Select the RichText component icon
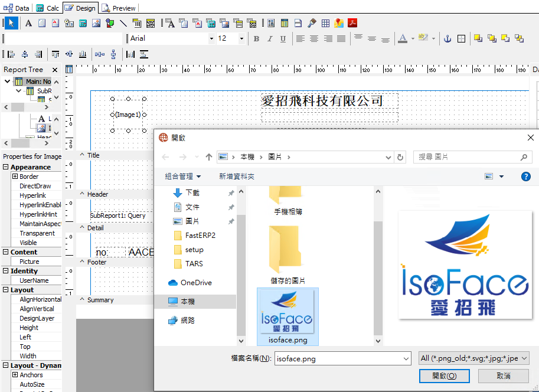The image size is (539, 392). (x=55, y=23)
